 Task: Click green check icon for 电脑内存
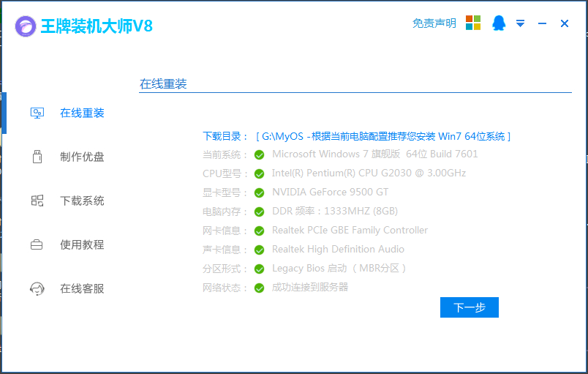[259, 212]
